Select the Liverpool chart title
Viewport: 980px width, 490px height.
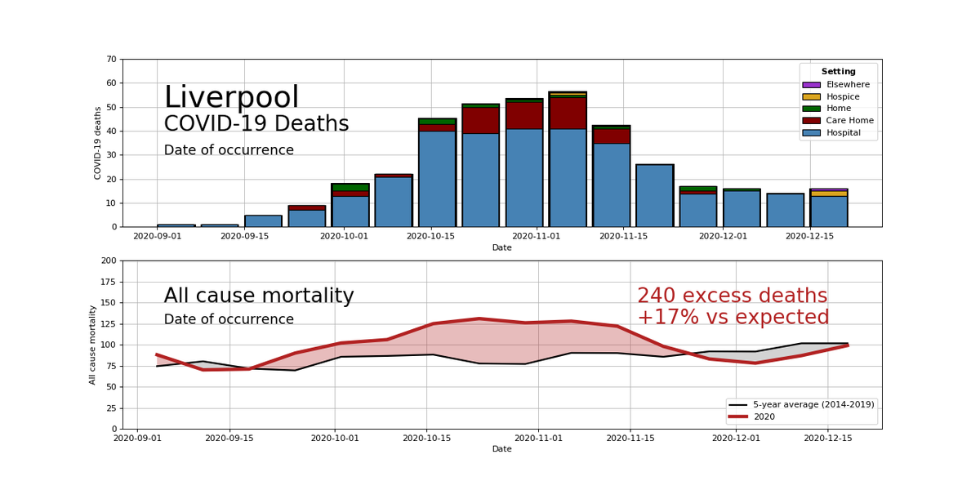[x=231, y=97]
